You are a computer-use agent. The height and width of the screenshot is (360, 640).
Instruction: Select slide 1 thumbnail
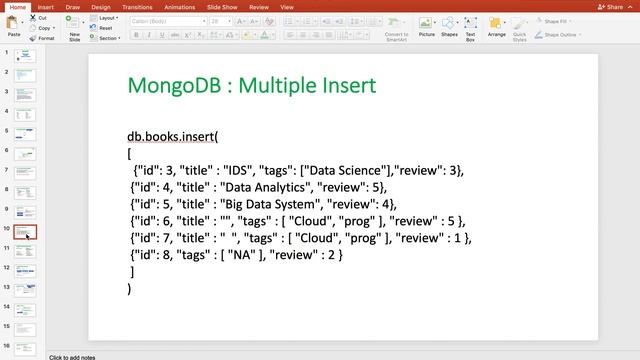tap(25, 56)
